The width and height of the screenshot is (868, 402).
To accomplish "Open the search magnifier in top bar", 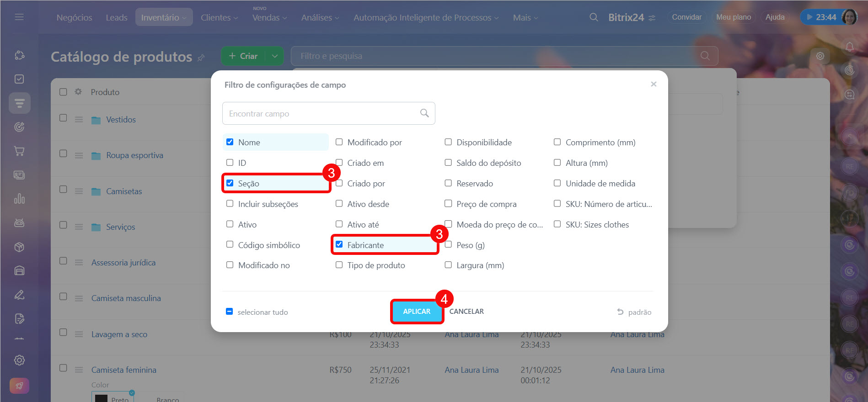I will pyautogui.click(x=594, y=17).
